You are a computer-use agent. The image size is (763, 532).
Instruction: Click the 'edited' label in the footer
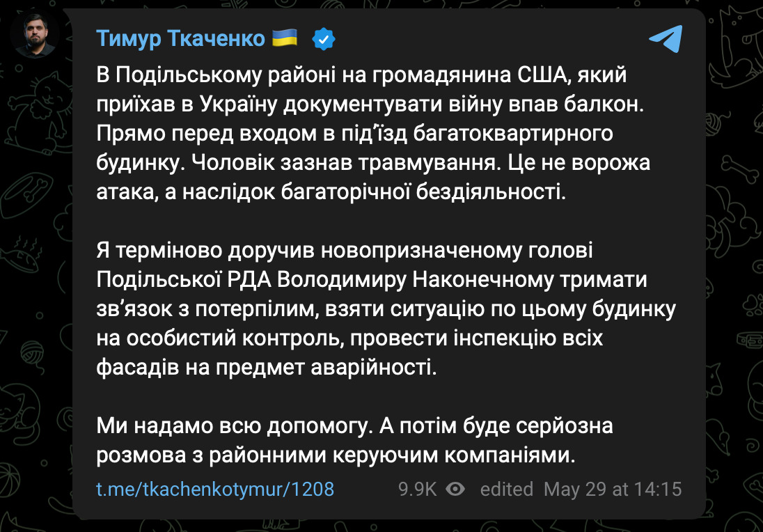pyautogui.click(x=507, y=489)
